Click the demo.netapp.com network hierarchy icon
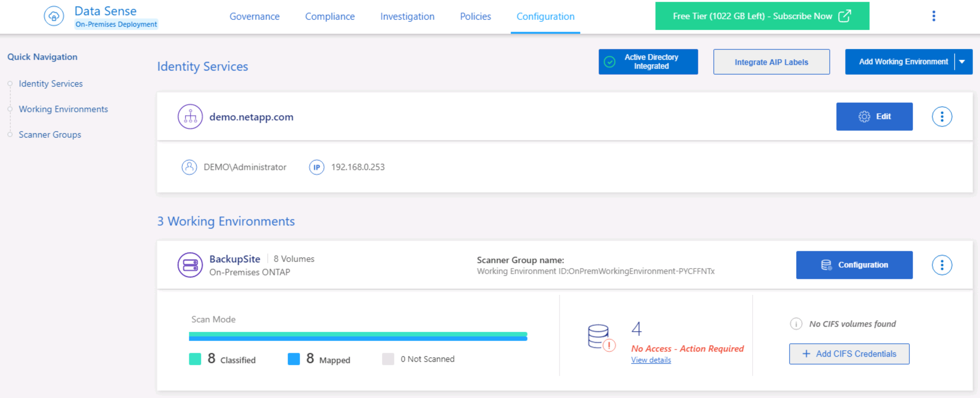The image size is (980, 398). click(190, 116)
